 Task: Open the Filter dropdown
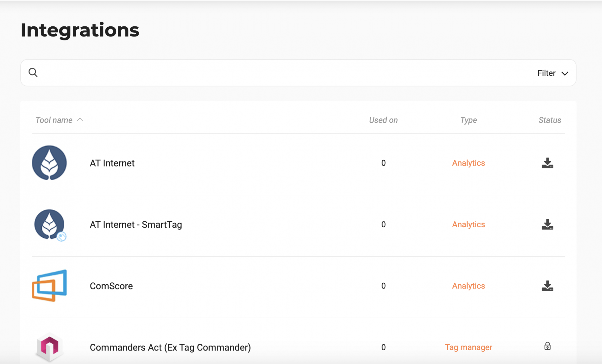[552, 73]
